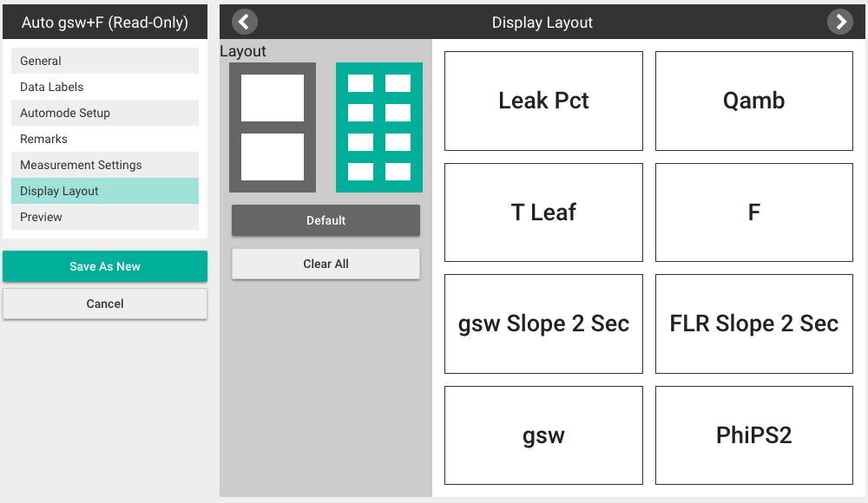The image size is (868, 503).
Task: Click the Cancel button
Action: [x=105, y=304]
